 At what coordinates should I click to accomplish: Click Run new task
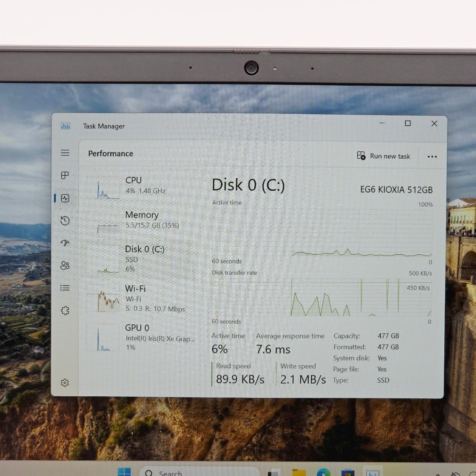[x=383, y=156]
